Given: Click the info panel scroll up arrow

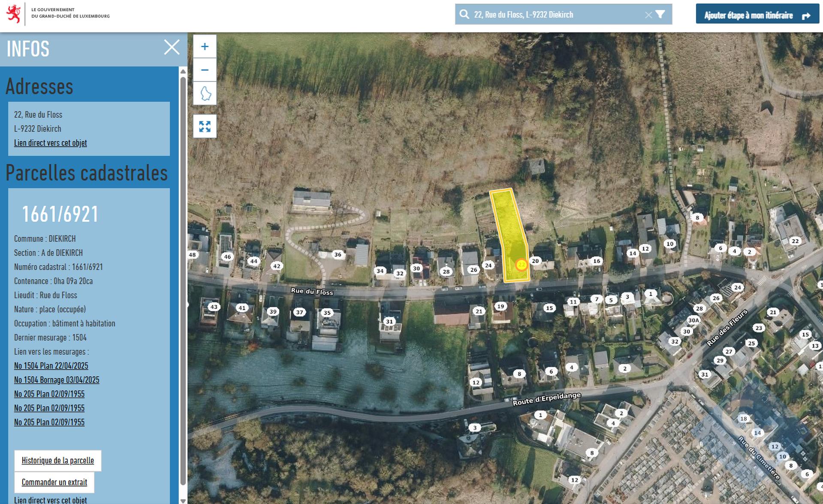Looking at the screenshot, I should pyautogui.click(x=183, y=71).
